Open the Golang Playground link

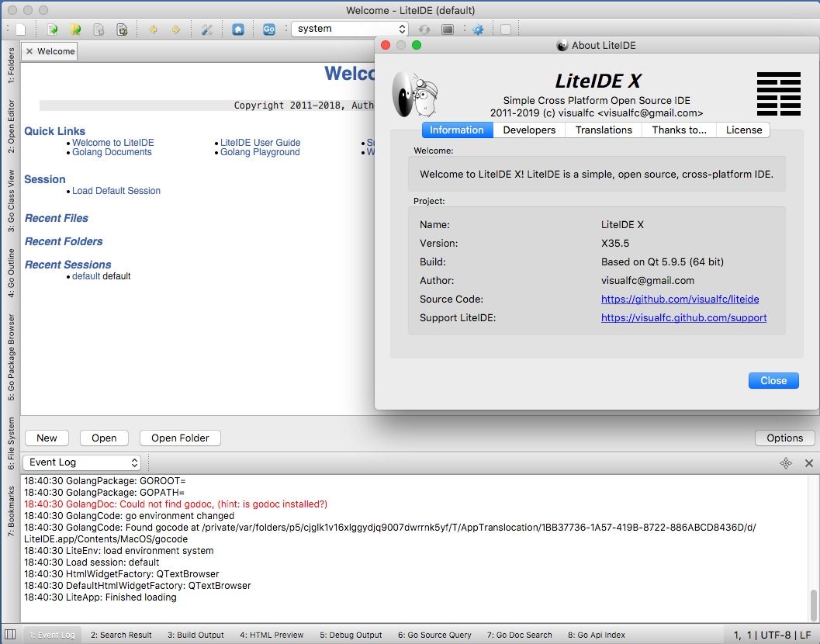click(260, 152)
